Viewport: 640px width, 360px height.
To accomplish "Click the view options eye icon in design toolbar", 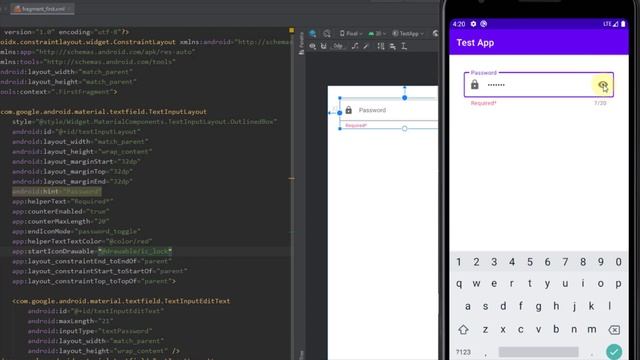I will tap(312, 47).
